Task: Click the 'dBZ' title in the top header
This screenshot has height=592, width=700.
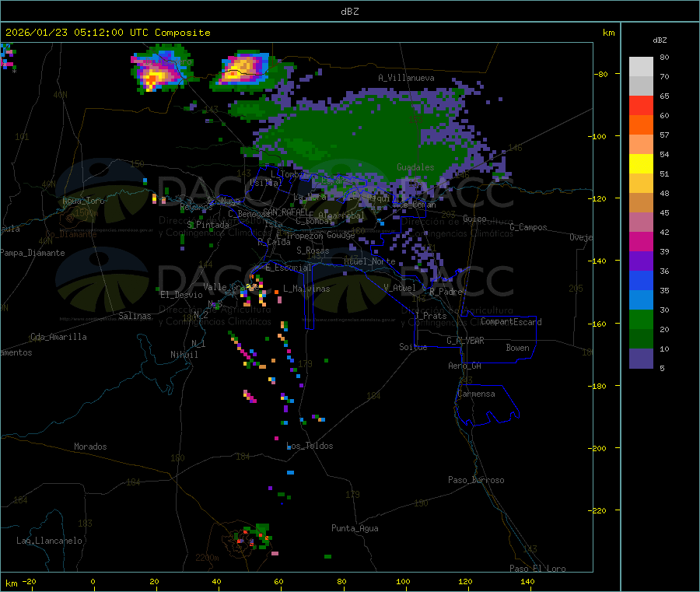Action: (349, 12)
